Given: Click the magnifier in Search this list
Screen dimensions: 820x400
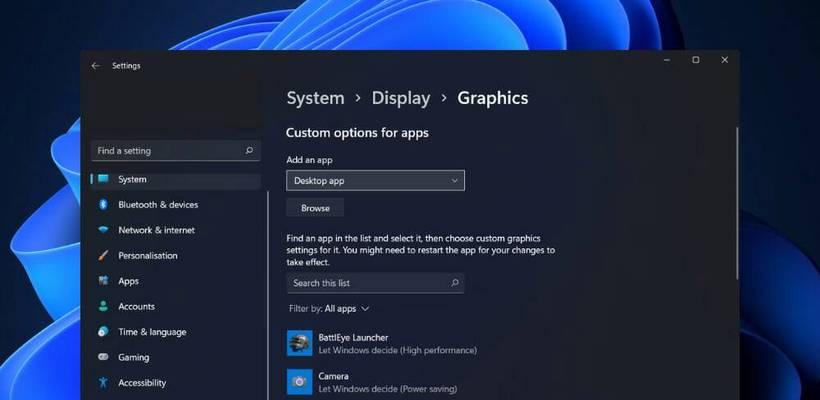Looking at the screenshot, I should (x=454, y=283).
